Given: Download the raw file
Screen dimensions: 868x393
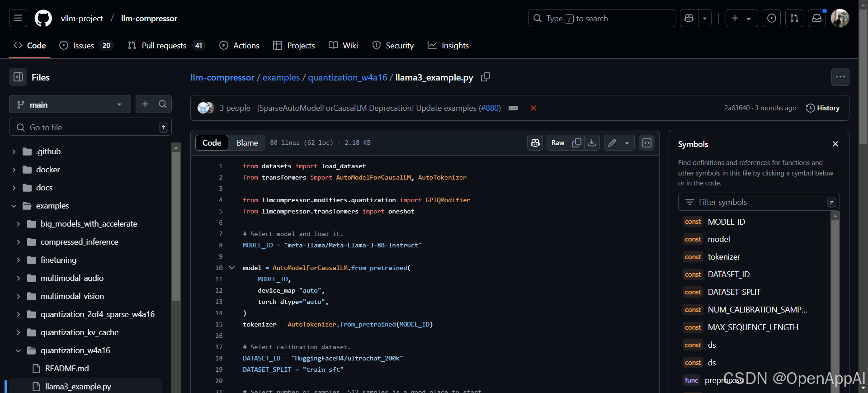Looking at the screenshot, I should [x=592, y=143].
